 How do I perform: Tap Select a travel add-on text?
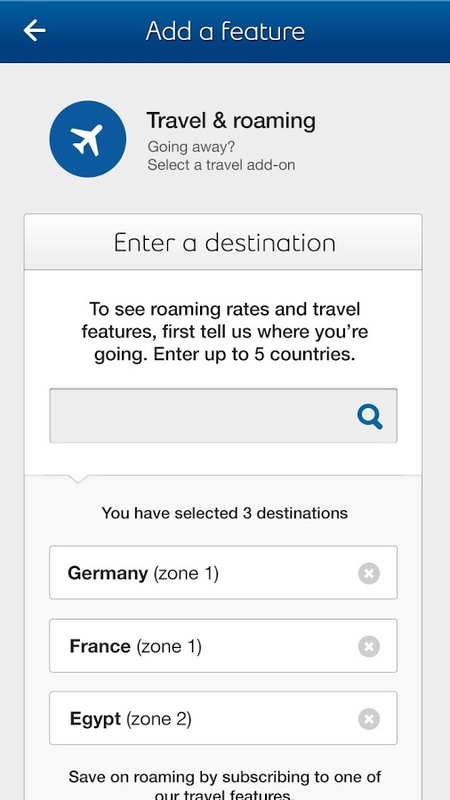pyautogui.click(x=221, y=165)
